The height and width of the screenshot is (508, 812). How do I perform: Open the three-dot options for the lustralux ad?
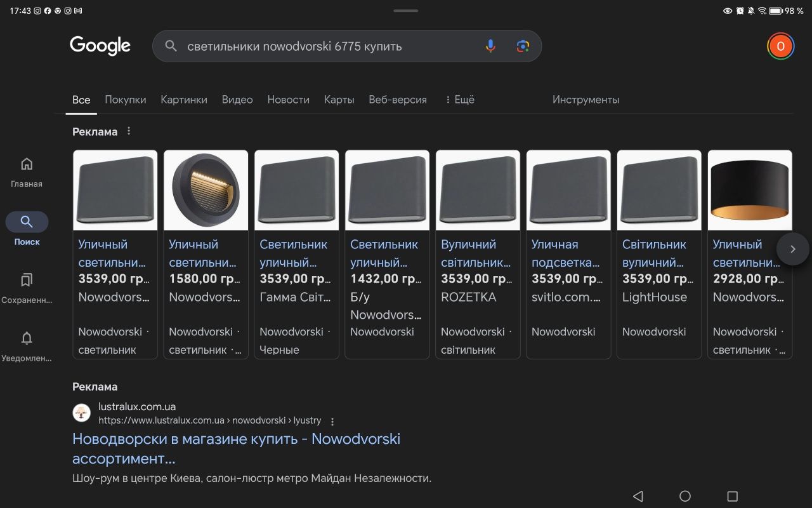332,421
